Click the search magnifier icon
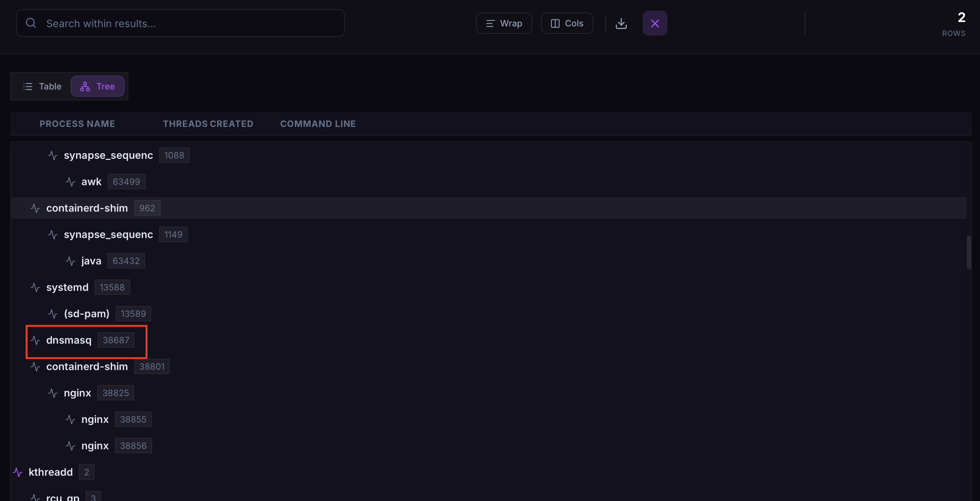This screenshot has width=980, height=501. 31,23
